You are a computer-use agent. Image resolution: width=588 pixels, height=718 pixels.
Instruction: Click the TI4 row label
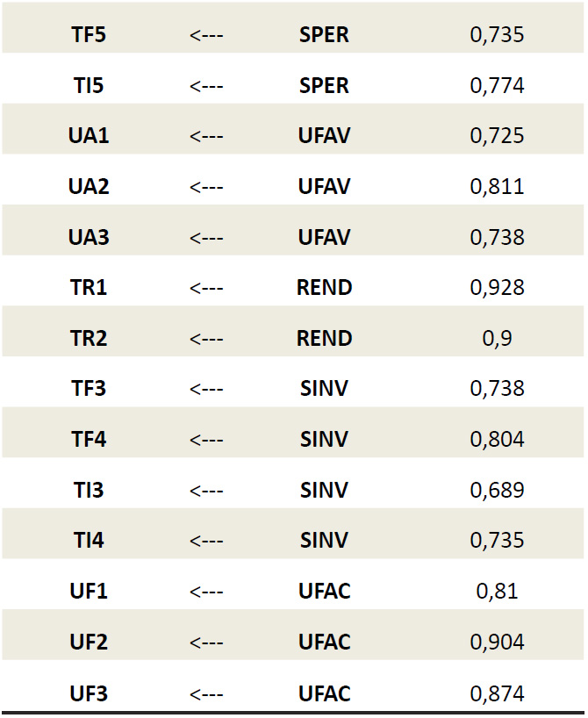click(x=89, y=541)
